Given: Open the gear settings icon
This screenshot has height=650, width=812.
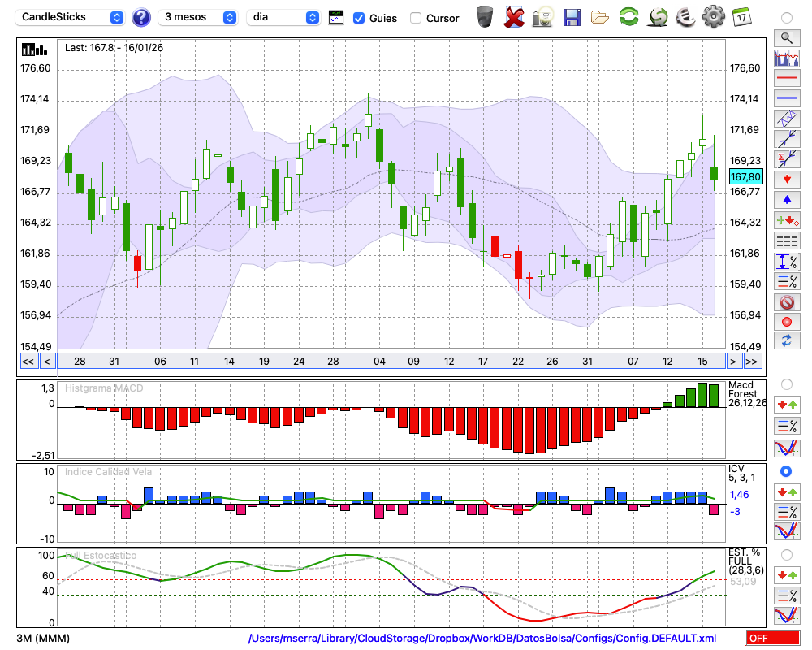Looking at the screenshot, I should [x=713, y=17].
